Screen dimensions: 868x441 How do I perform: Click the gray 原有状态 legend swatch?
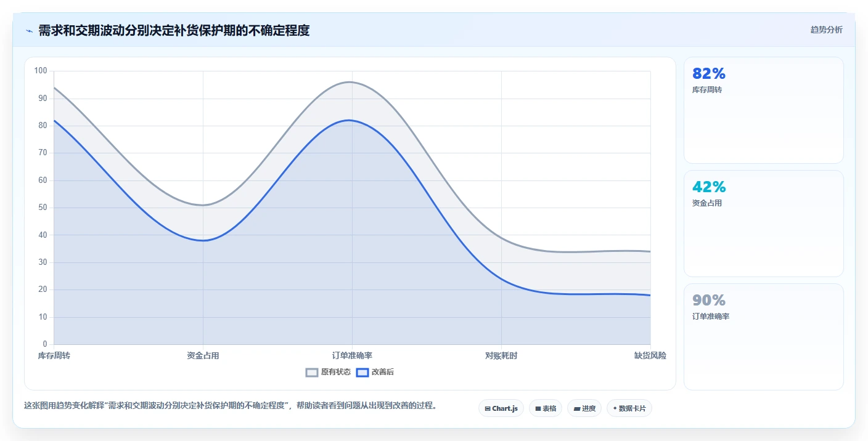pyautogui.click(x=312, y=372)
